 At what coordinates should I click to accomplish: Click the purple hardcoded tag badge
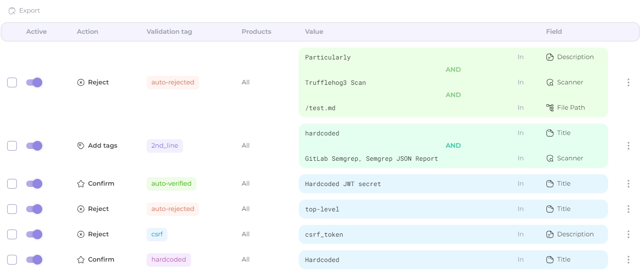169,259
